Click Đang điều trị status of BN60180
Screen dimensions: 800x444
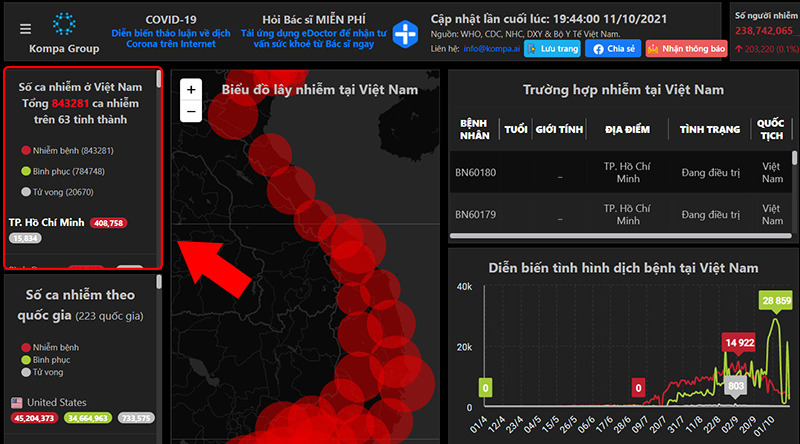[x=710, y=172]
